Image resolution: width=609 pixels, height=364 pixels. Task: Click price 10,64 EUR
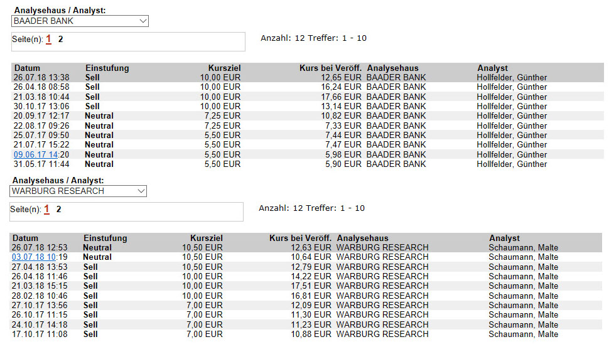point(311,257)
